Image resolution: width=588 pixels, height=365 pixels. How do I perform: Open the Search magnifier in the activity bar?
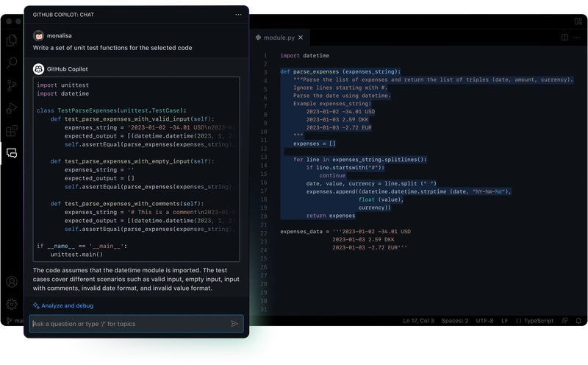(12, 63)
